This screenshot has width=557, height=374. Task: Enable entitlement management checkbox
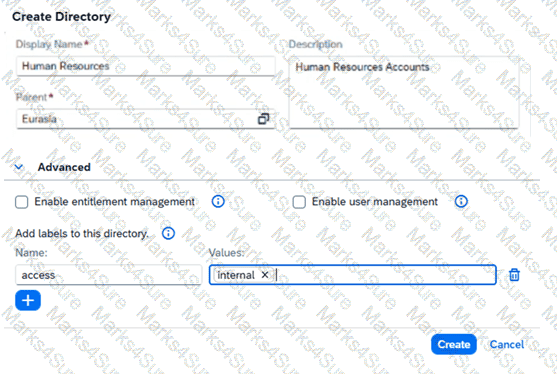(x=22, y=202)
